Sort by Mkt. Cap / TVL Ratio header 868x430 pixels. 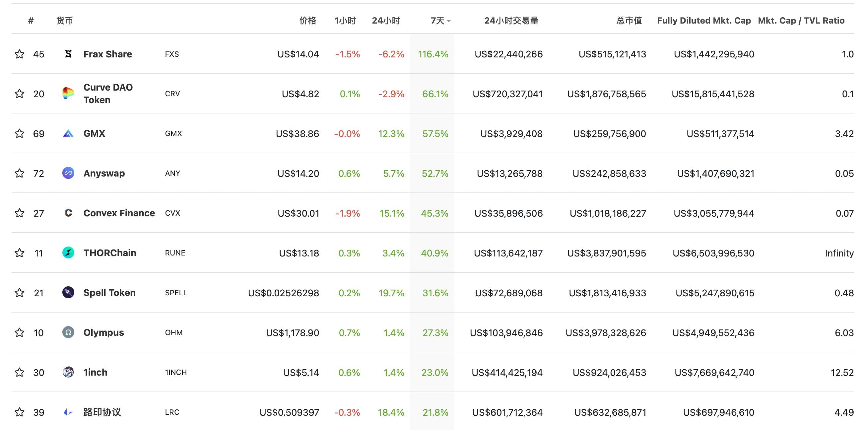801,21
